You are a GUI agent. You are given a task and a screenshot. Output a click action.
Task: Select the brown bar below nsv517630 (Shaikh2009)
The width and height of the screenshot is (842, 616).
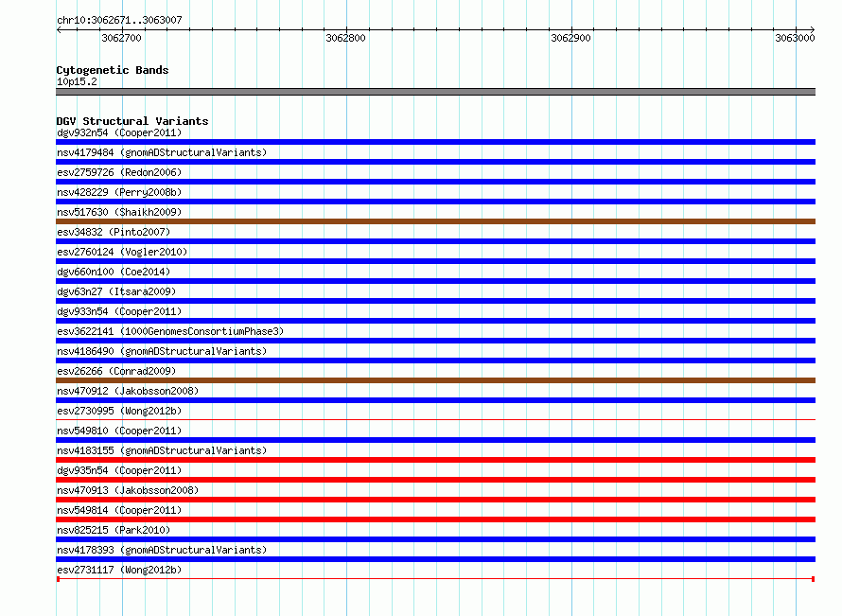(435, 221)
